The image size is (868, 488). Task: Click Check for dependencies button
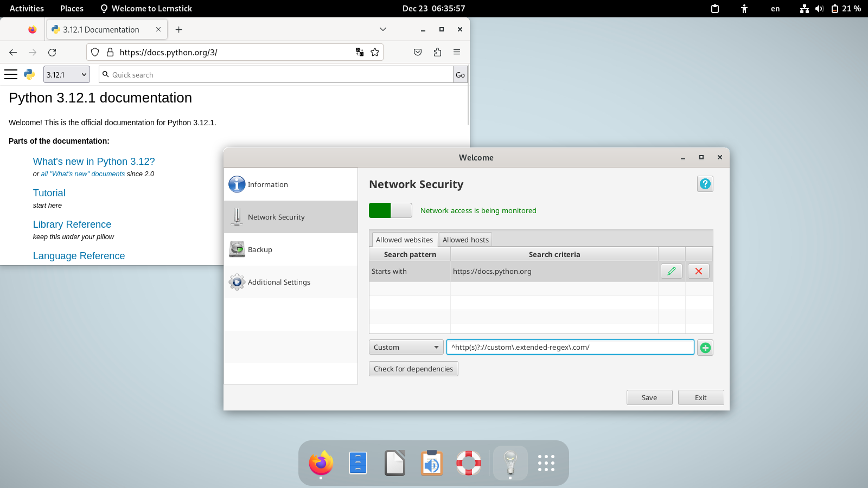[x=413, y=369]
